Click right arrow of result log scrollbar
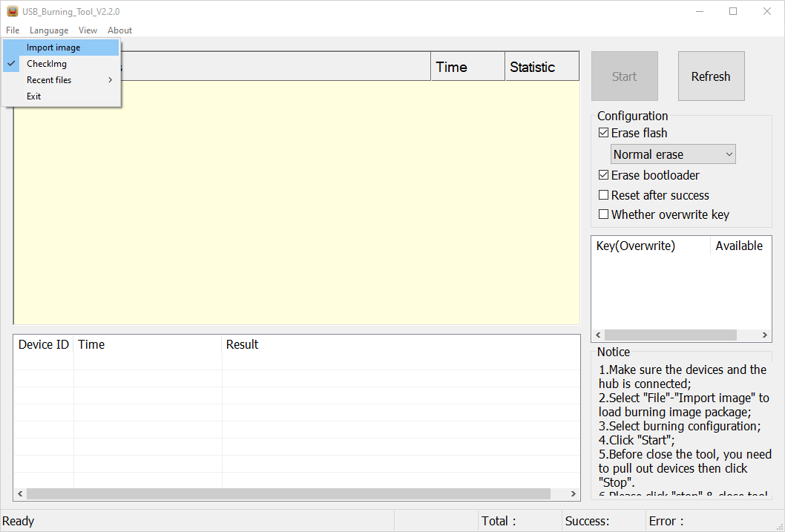Viewport: 785px width, 532px height. tap(574, 493)
